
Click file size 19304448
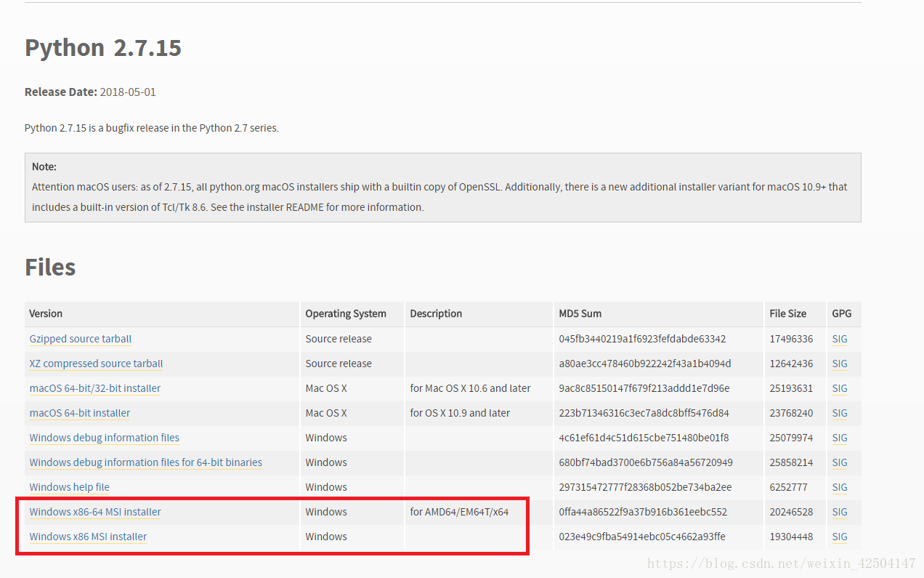[x=791, y=537]
